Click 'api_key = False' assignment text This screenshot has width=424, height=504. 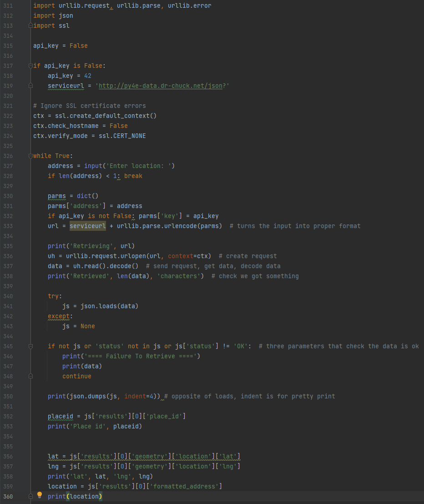coord(61,46)
